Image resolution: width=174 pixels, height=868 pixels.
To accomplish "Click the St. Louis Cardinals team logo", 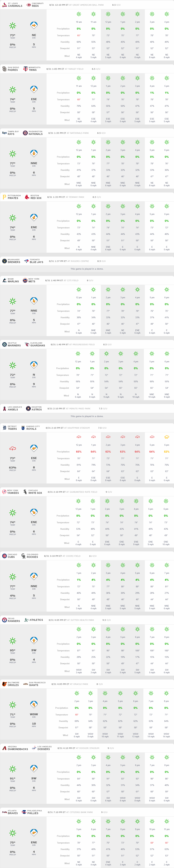I will pyautogui.click(x=4, y=5).
